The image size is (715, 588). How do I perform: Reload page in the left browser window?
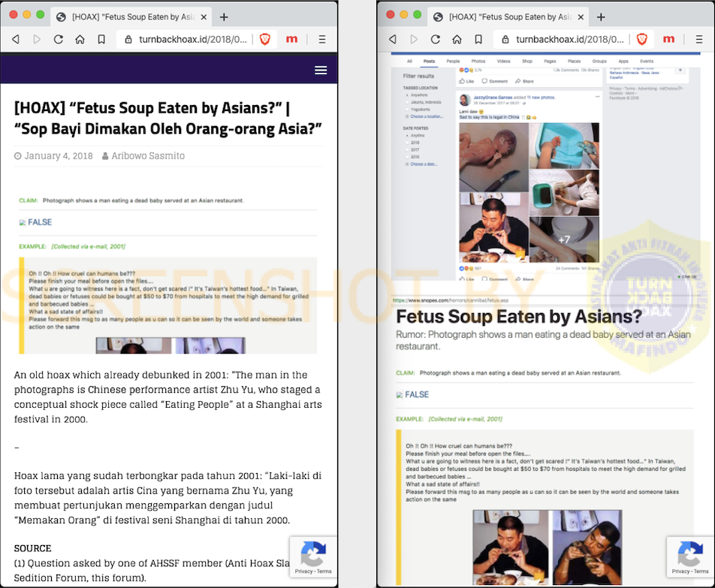click(x=59, y=39)
